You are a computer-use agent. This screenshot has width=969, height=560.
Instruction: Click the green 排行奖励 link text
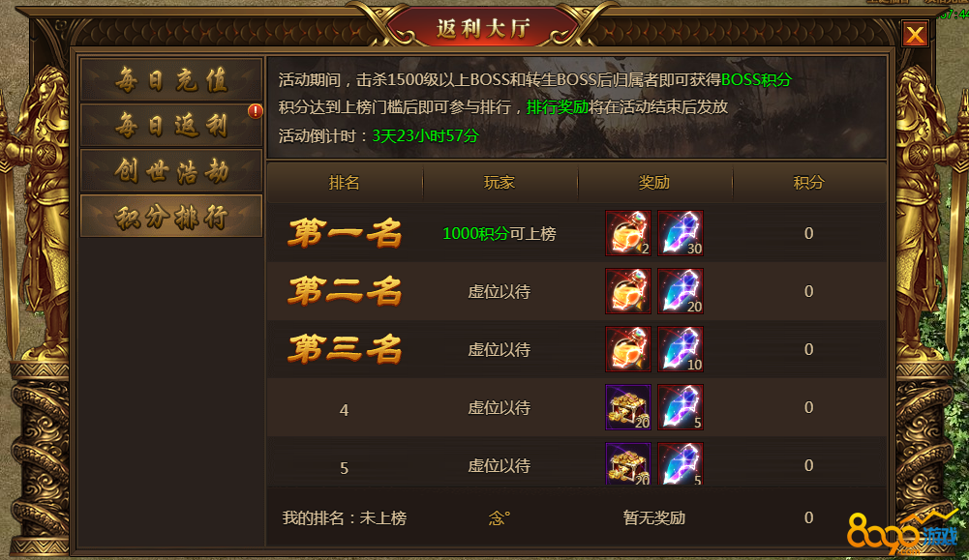(558, 107)
